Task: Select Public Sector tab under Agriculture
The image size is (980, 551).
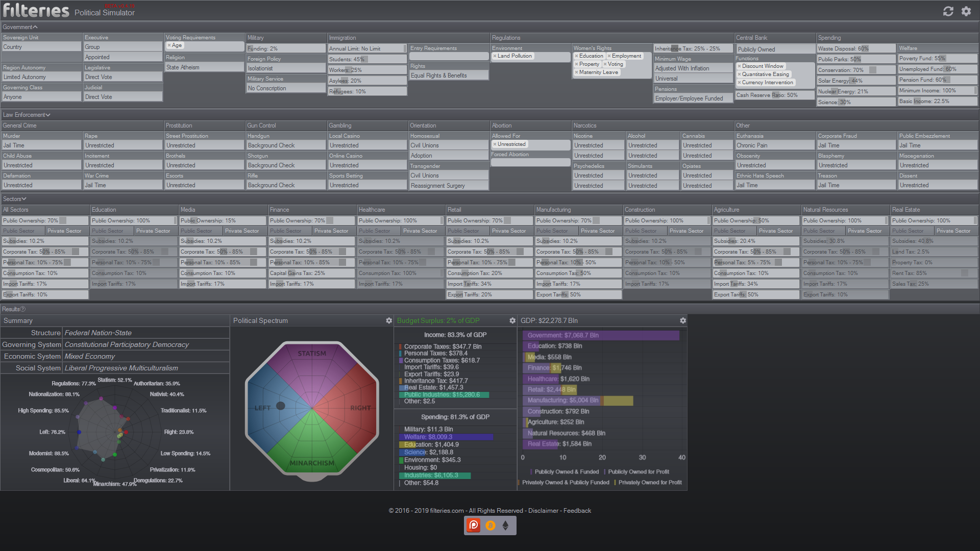Action: [x=729, y=231]
